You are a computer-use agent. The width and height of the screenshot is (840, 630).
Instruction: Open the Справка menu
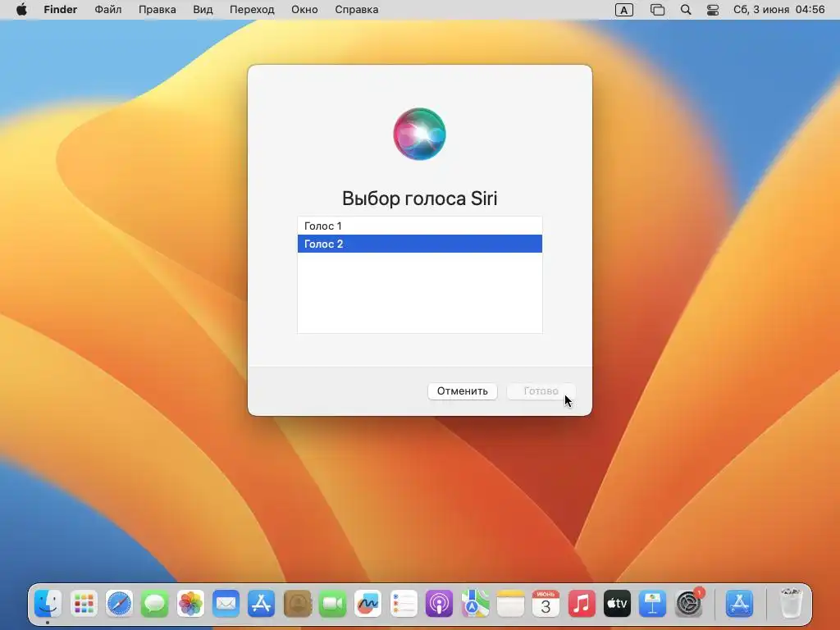click(x=356, y=10)
